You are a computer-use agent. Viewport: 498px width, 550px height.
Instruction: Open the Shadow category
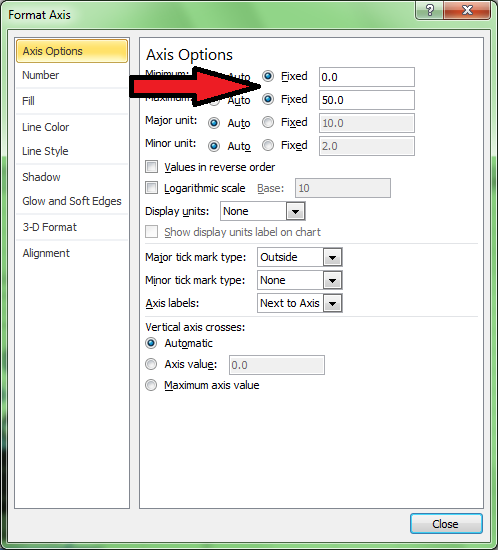72,177
